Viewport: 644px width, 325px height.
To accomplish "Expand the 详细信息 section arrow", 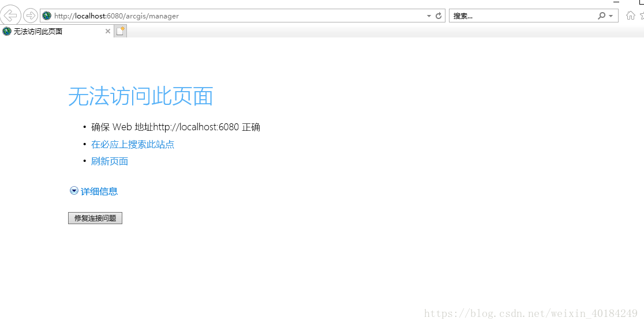I will tap(74, 190).
